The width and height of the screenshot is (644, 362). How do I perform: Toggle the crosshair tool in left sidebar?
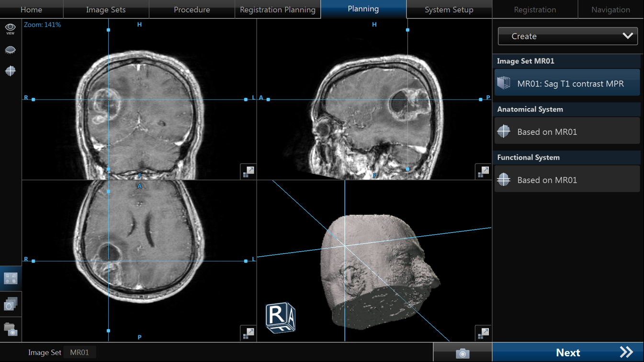[x=10, y=71]
